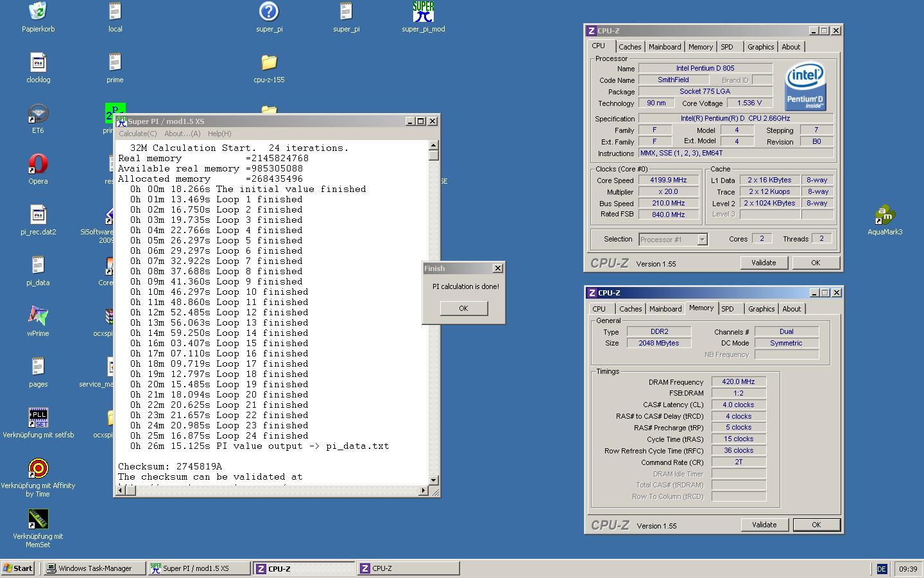This screenshot has width=924, height=578.
Task: Select the Core Voltage 1.536 V value
Action: 749,103
